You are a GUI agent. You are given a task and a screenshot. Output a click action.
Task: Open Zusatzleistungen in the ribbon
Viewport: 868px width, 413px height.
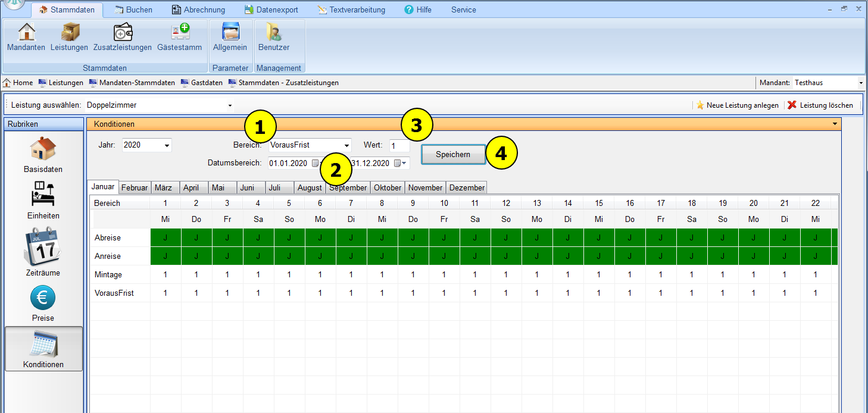[123, 37]
